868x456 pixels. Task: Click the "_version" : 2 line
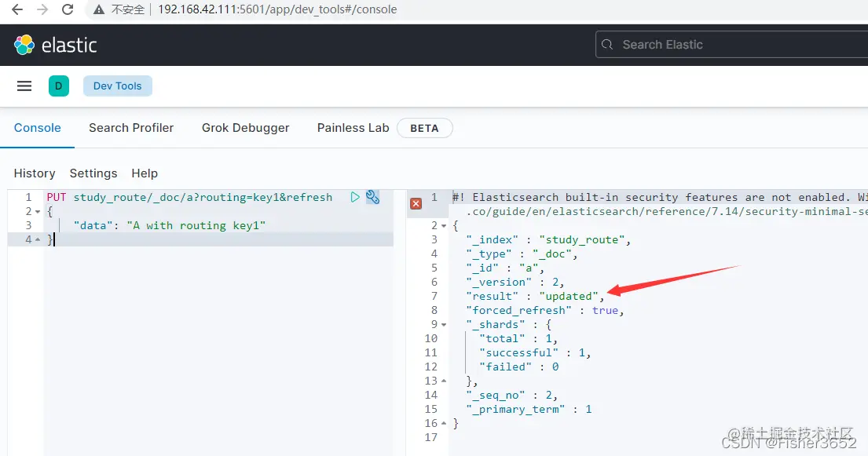click(515, 283)
